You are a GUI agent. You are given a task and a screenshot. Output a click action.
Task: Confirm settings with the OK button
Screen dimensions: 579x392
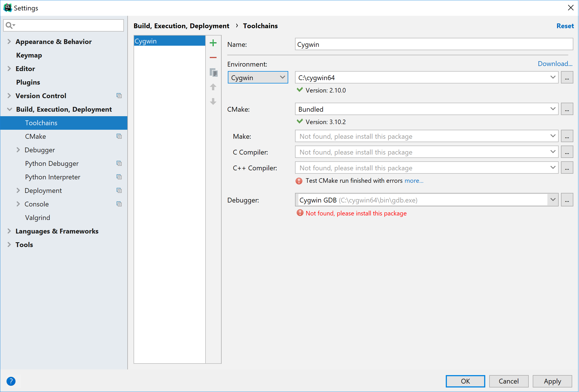click(465, 381)
